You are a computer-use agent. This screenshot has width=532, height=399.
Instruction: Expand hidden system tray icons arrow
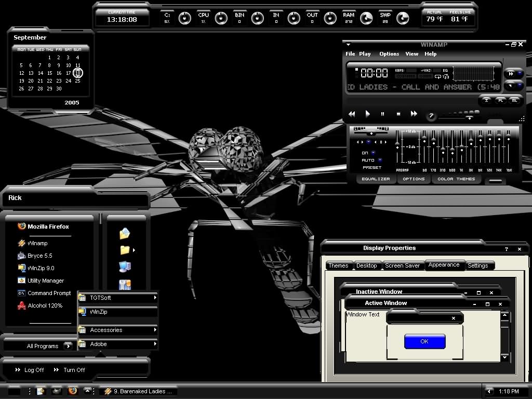click(x=488, y=391)
